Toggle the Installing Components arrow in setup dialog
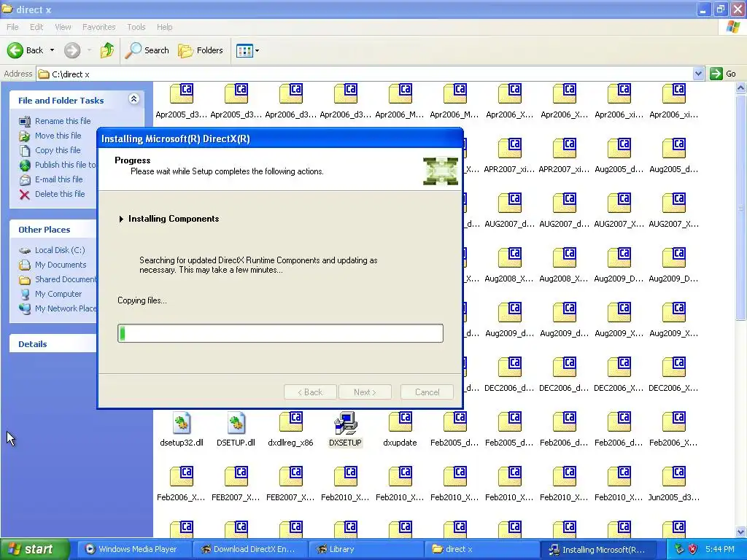 click(x=121, y=219)
